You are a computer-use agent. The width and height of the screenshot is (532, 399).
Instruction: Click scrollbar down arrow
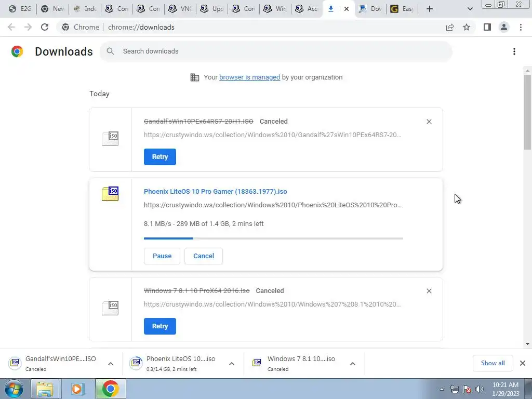click(528, 344)
